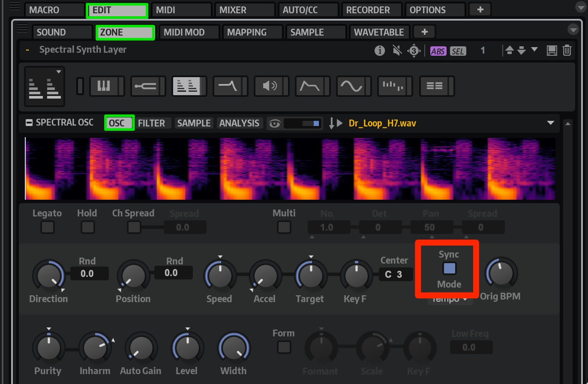
Task: Click the Speed knob
Action: (x=220, y=276)
